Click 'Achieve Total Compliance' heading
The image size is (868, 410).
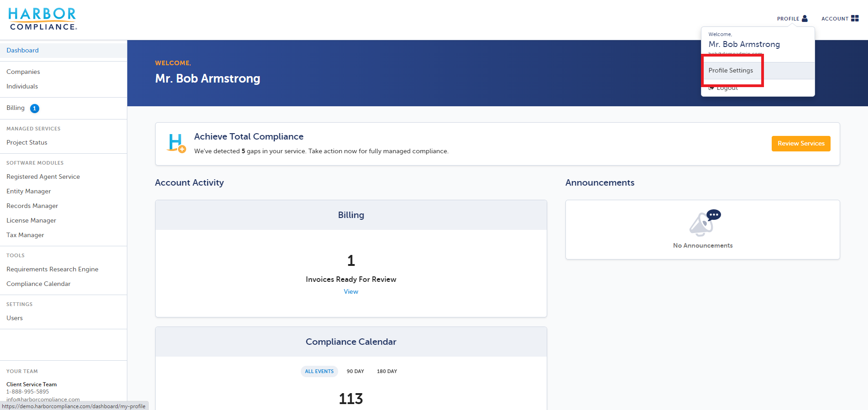pos(249,136)
